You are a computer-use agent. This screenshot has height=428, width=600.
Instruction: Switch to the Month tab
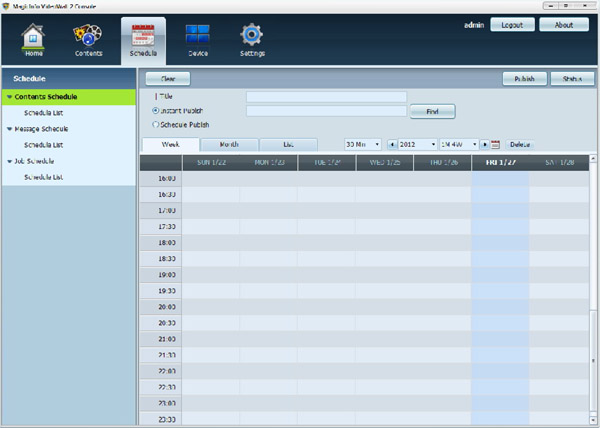point(229,145)
